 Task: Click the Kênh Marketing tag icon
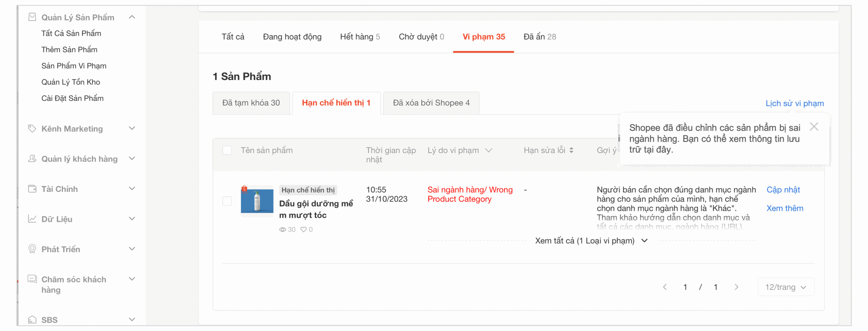pos(32,128)
